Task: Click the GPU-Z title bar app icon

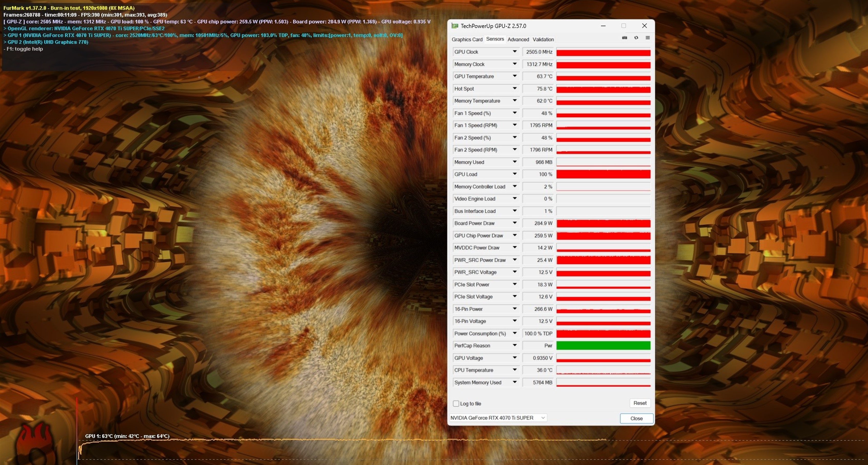Action: pyautogui.click(x=455, y=26)
